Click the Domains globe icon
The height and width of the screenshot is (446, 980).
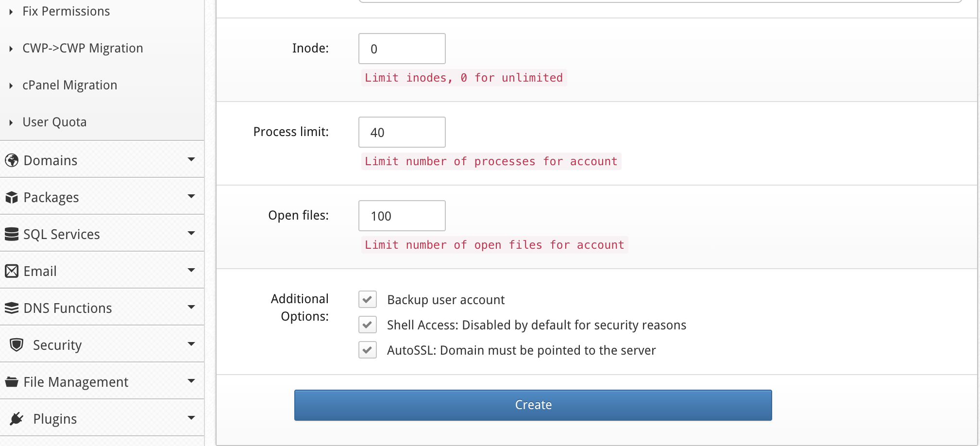click(x=12, y=160)
